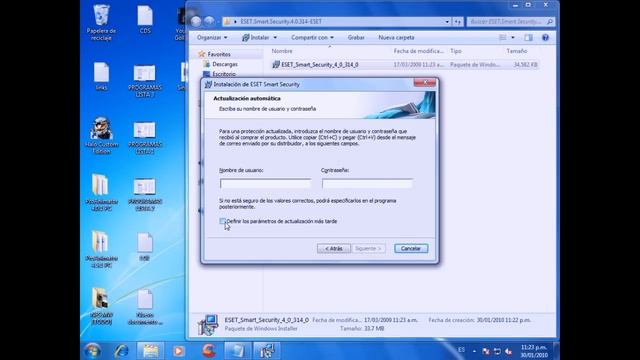Click Grabar in Explorer toolbar
Image resolution: width=640 pixels, height=360 pixels.
point(356,38)
